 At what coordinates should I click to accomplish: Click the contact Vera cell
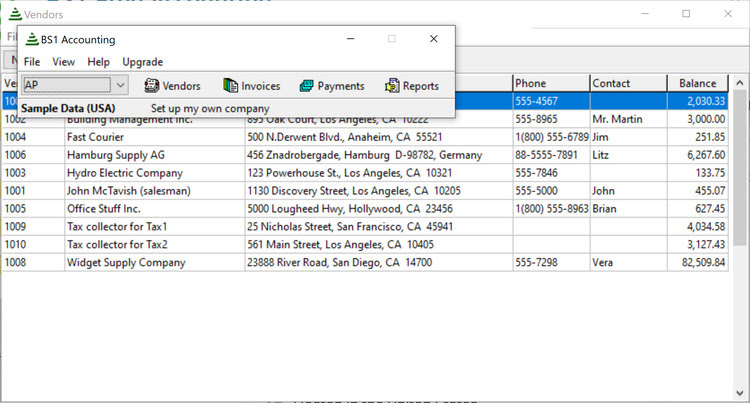(x=629, y=262)
